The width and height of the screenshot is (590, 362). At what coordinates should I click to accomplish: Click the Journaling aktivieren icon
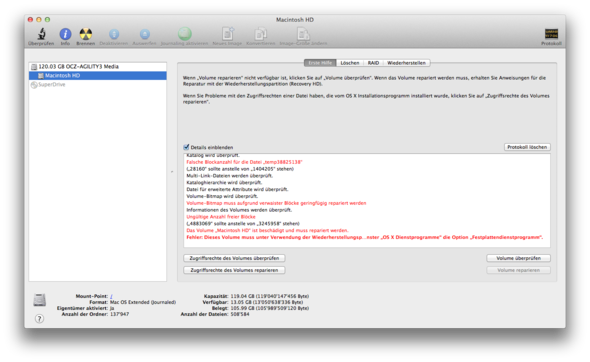click(x=184, y=34)
